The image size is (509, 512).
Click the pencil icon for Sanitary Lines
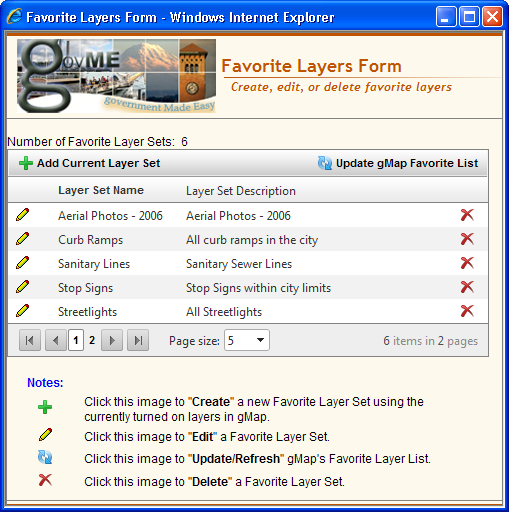(x=22, y=263)
